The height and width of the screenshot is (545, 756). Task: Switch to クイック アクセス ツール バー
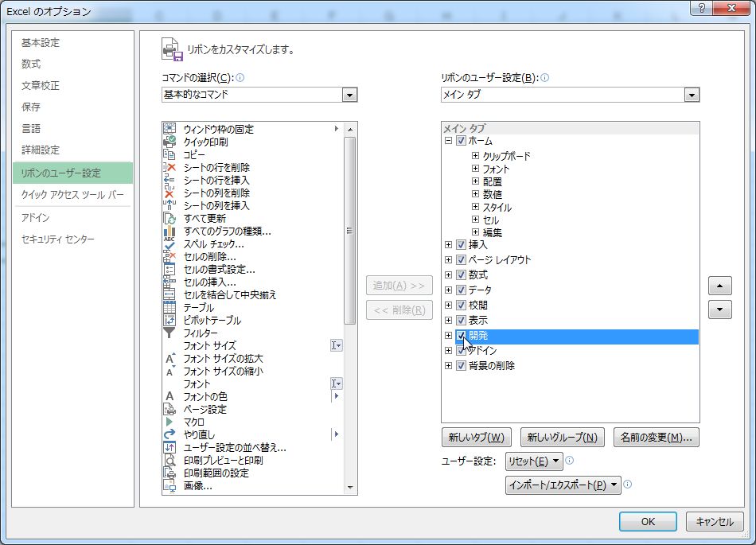pos(72,195)
